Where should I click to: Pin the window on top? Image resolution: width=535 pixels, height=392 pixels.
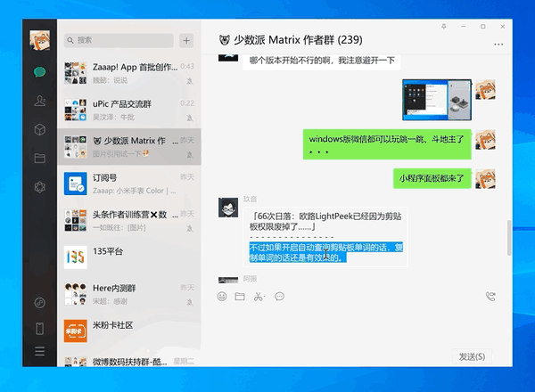pyautogui.click(x=444, y=26)
